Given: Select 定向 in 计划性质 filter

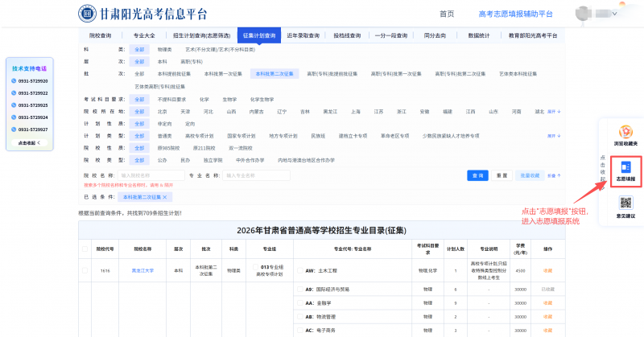Looking at the screenshot, I should [190, 124].
